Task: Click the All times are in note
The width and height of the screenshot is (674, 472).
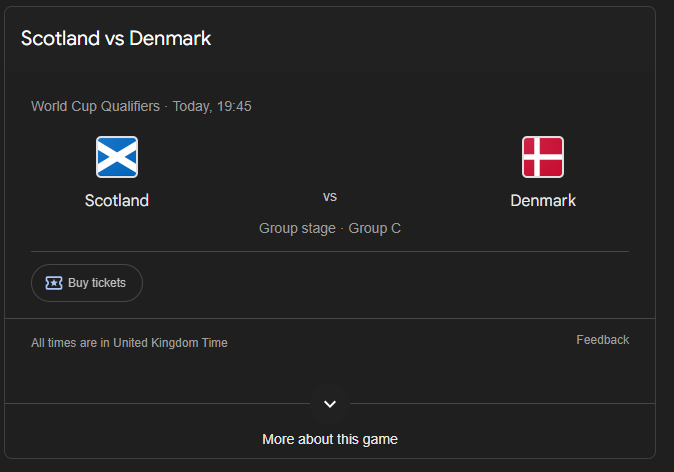Action: (70, 343)
